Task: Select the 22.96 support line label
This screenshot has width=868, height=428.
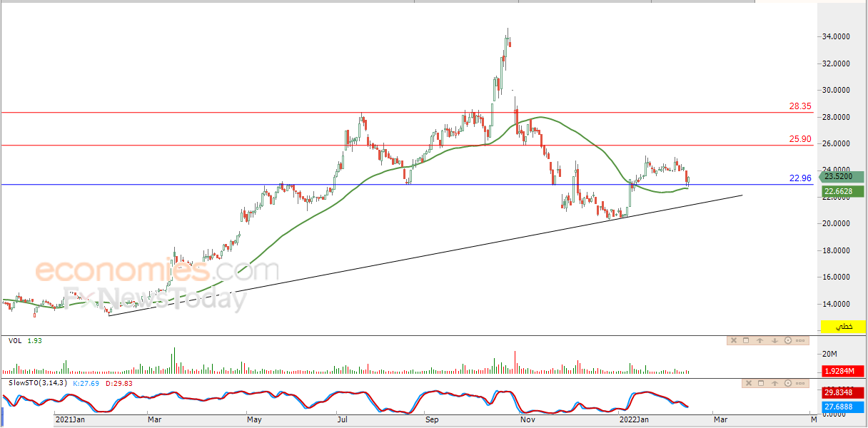Action: pyautogui.click(x=800, y=178)
